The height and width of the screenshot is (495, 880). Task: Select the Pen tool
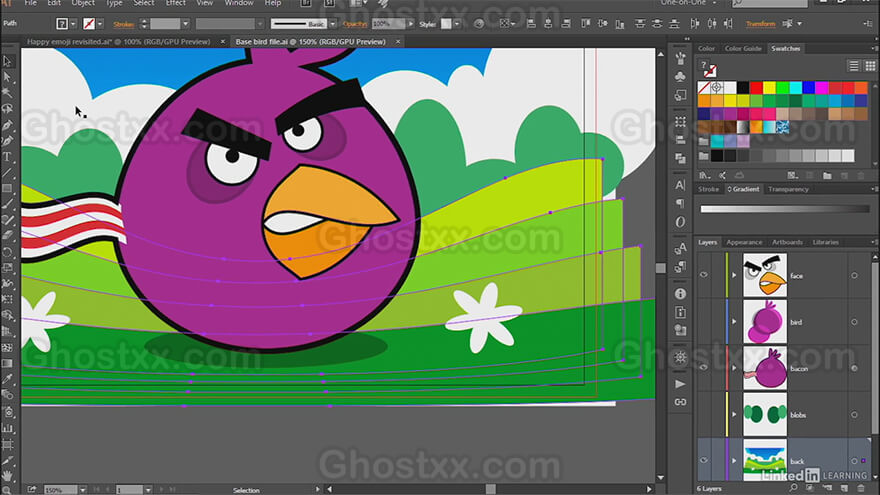coord(7,125)
